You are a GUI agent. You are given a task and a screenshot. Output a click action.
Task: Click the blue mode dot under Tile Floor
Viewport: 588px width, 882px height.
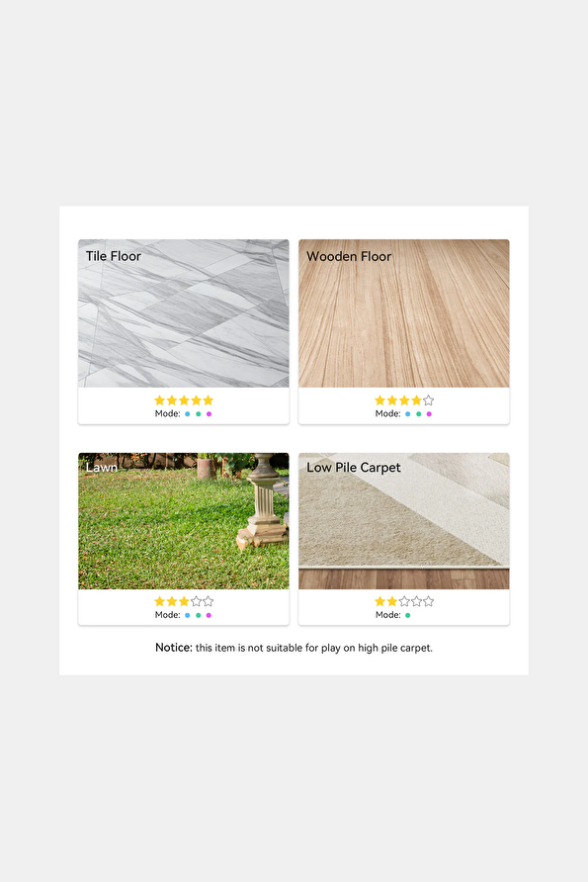187,414
